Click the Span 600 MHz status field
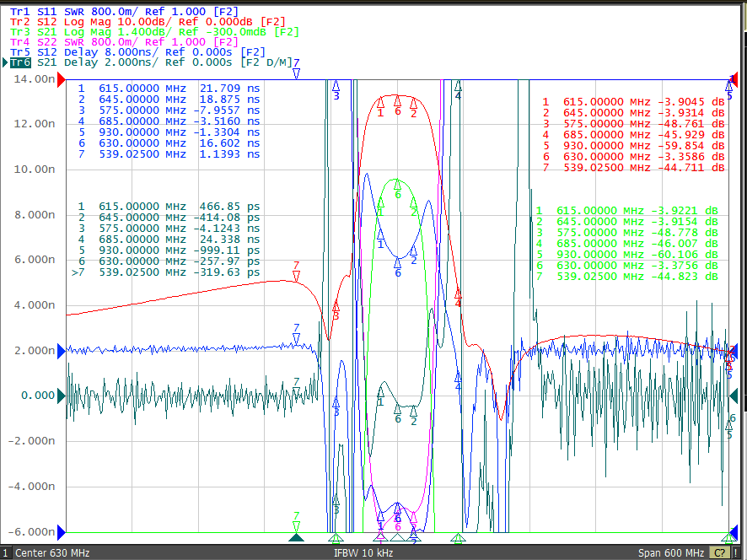The height and width of the screenshot is (560, 747). click(671, 553)
